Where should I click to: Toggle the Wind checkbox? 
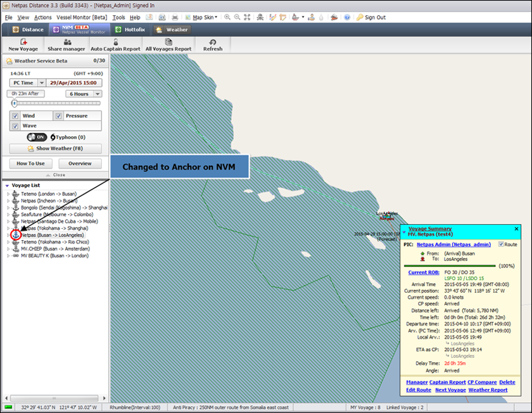pos(15,116)
